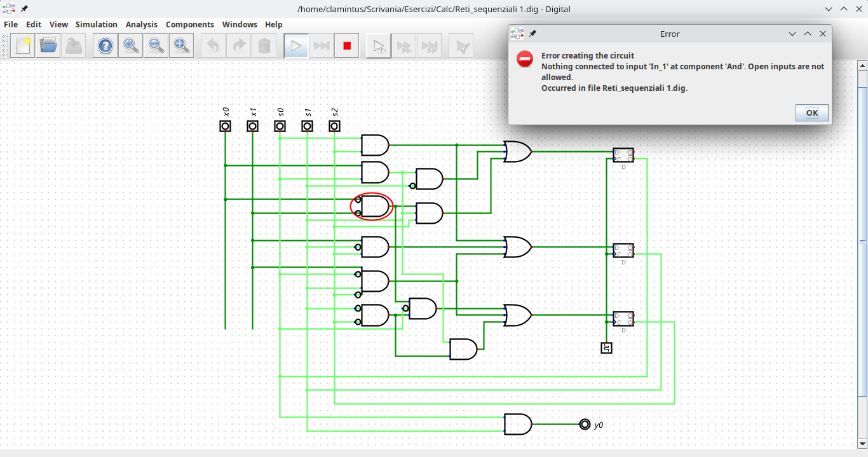Toggle the s2 input switch

click(334, 126)
